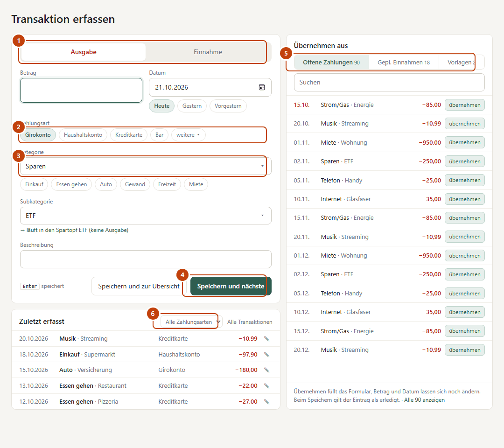504x448 pixels.
Task: Edit the Musik Streaming entry from 20.10.2026
Action: [x=266, y=339]
